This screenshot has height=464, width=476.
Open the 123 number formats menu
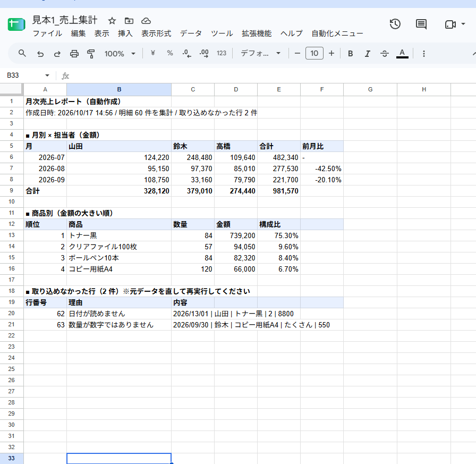tap(222, 54)
